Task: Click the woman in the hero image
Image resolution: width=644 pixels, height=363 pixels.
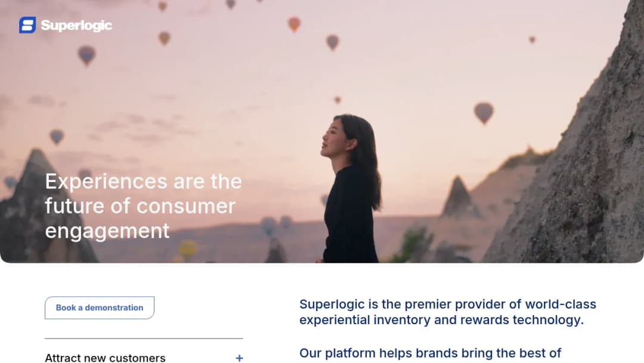Action: point(351,189)
